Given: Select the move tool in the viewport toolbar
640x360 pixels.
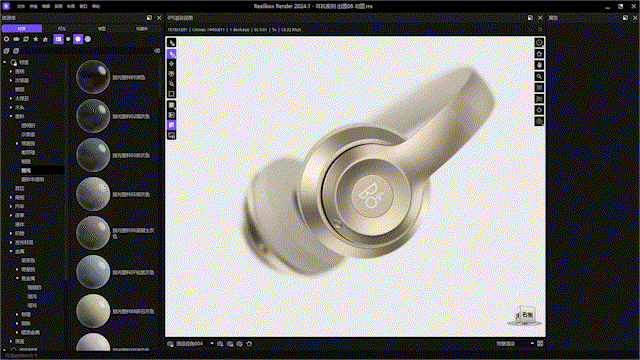Looking at the screenshot, I should point(171,64).
